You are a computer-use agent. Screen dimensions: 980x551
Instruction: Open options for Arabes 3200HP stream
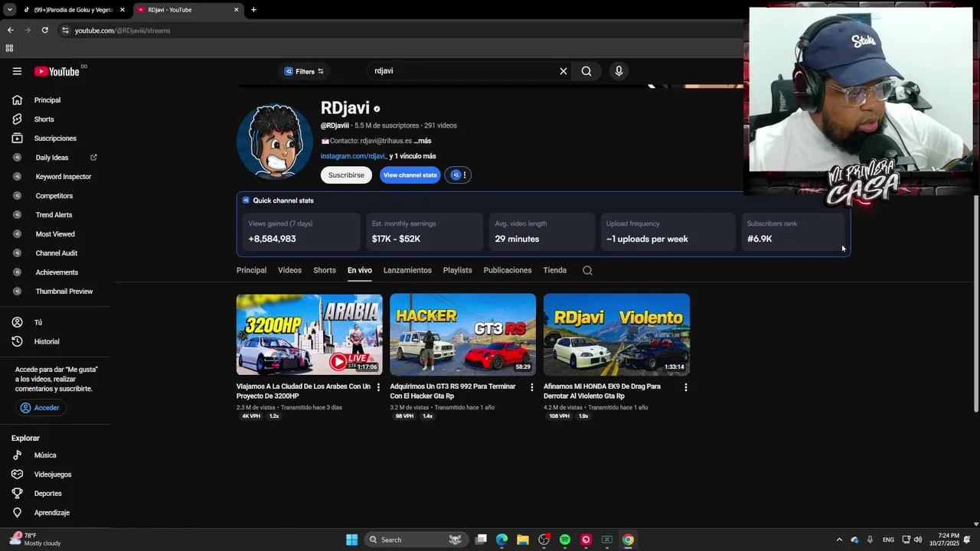click(x=378, y=387)
